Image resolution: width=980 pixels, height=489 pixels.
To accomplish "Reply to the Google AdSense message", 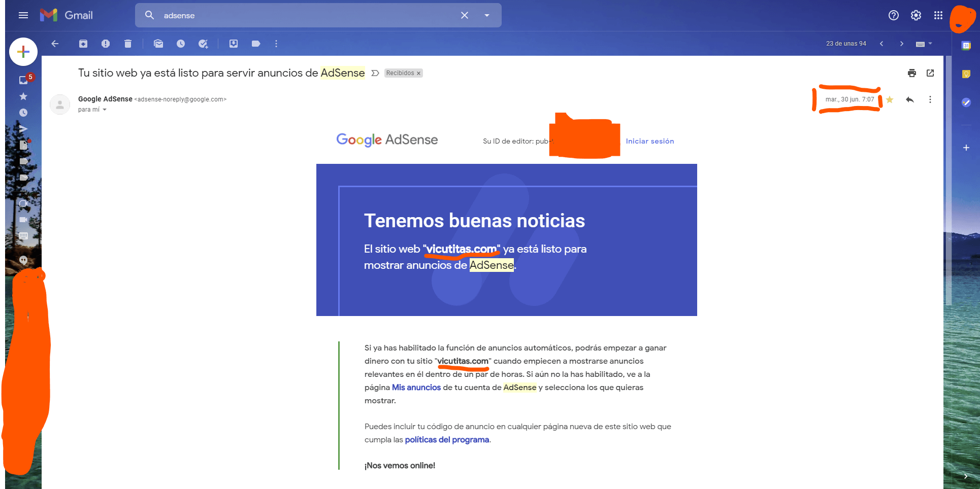I will point(909,100).
